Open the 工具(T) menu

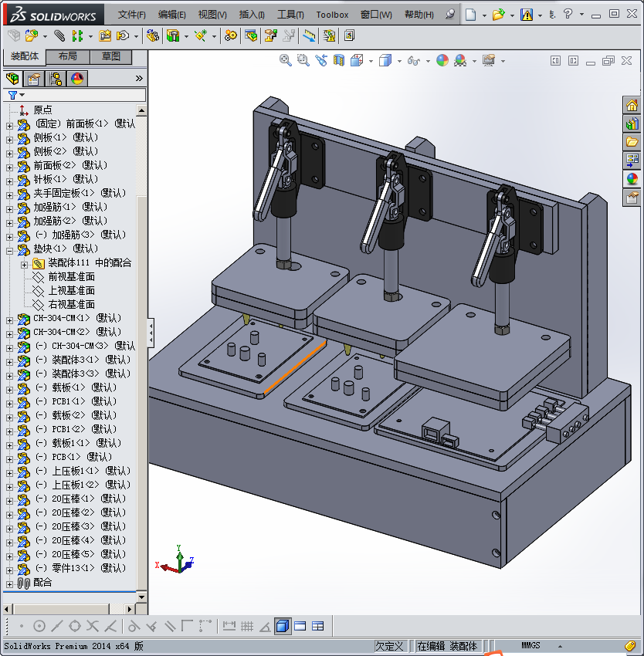[290, 15]
